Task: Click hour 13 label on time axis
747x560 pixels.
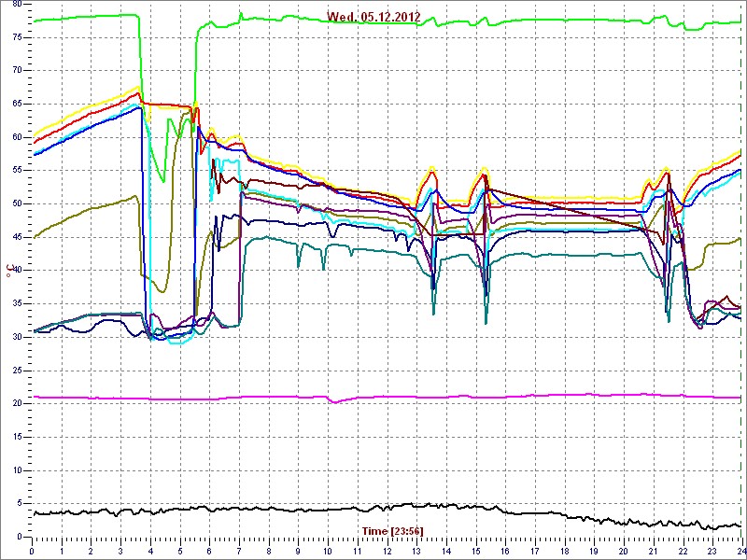Action: 416,549
